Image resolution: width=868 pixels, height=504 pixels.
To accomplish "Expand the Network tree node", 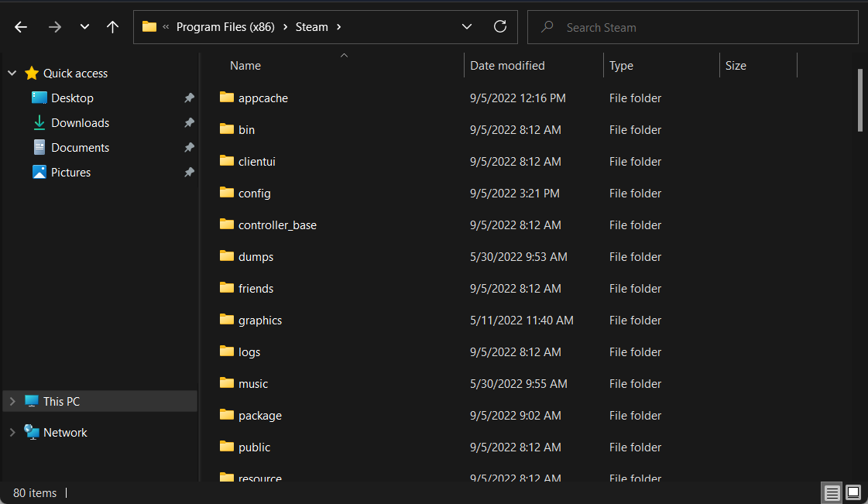I will click(12, 433).
